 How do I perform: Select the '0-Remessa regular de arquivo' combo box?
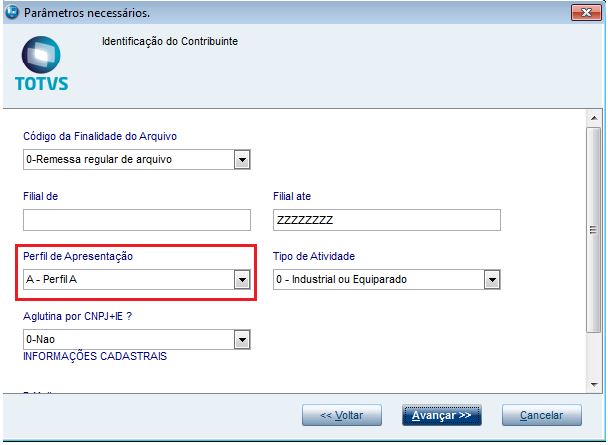[137, 160]
